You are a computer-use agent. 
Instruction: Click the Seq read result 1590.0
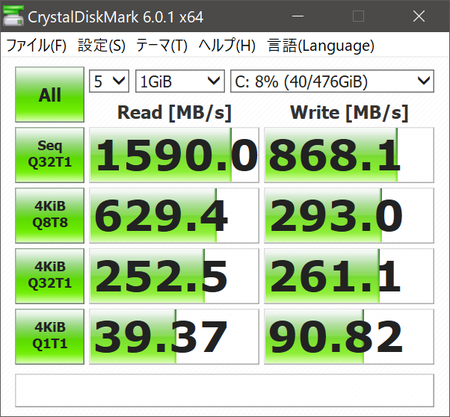(174, 155)
